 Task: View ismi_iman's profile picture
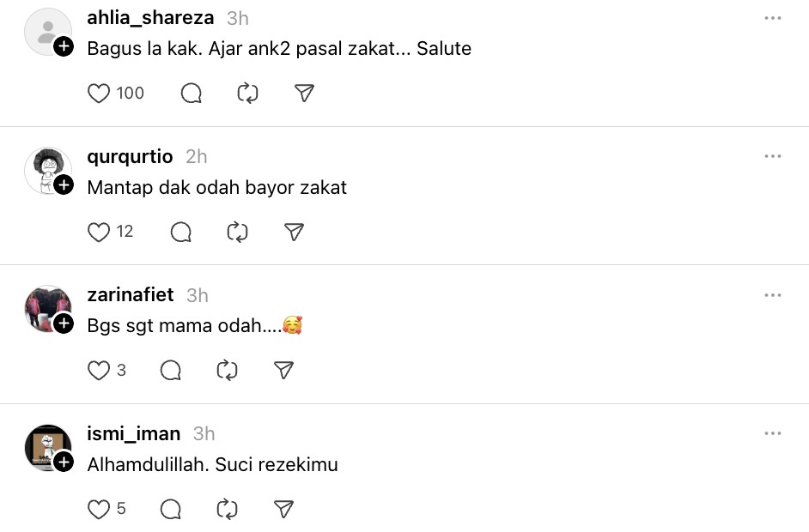(46, 446)
